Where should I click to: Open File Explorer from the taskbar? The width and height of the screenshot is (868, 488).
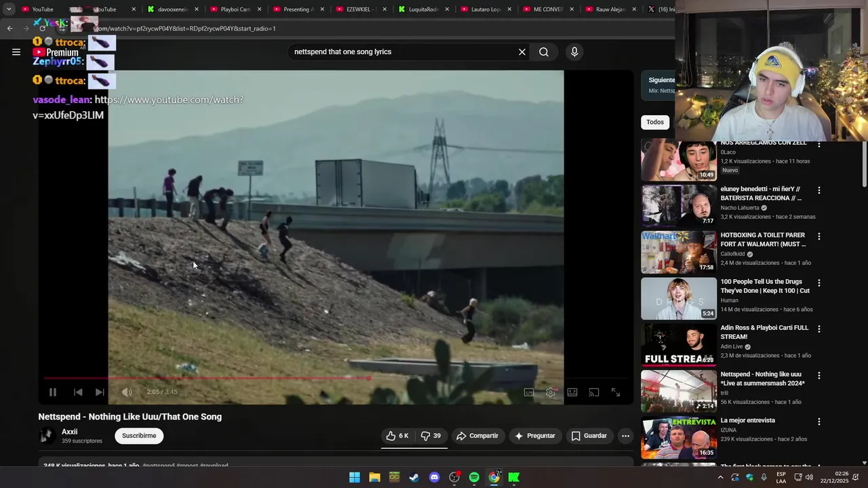[374, 477]
